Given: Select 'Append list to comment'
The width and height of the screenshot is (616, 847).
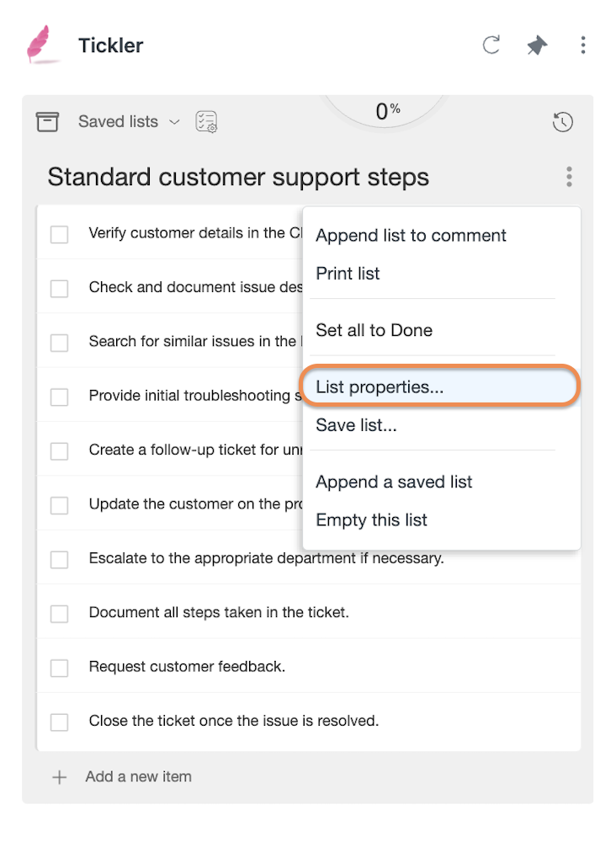Looking at the screenshot, I should coord(411,236).
